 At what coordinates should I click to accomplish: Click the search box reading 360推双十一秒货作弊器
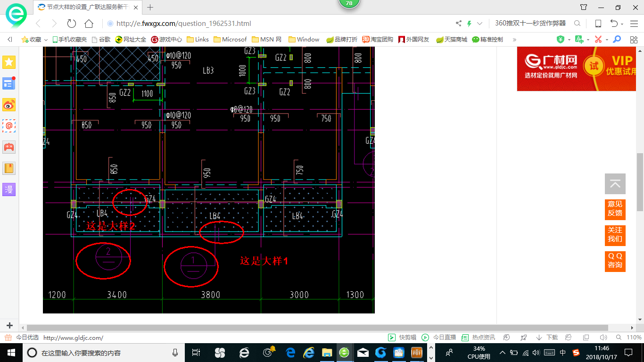[530, 24]
